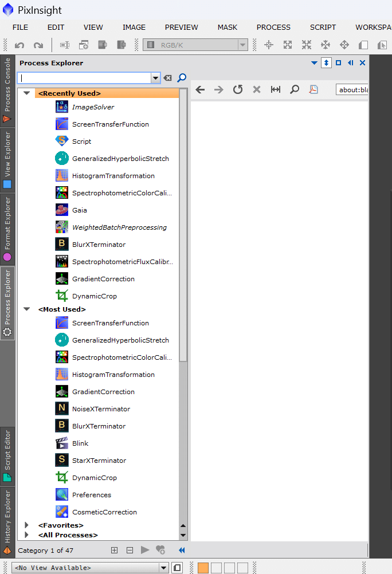Image resolution: width=392 pixels, height=574 pixels.
Task: Select CosmeticCorrection process
Action: tap(104, 512)
